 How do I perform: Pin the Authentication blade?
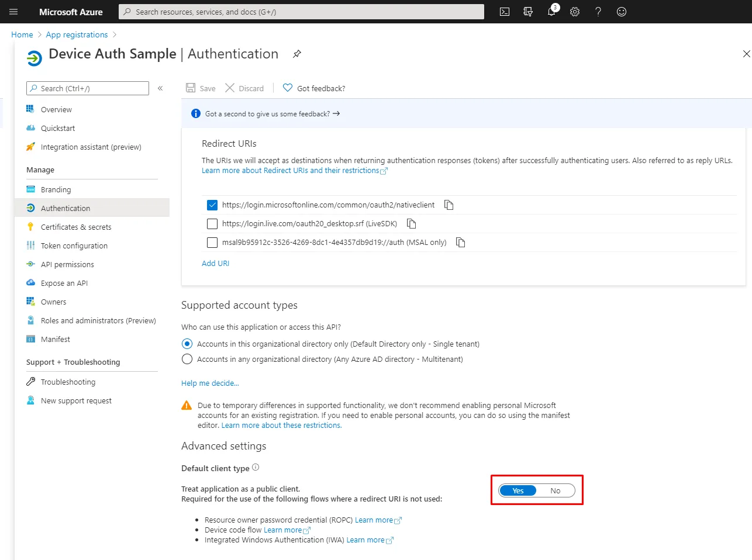tap(297, 54)
